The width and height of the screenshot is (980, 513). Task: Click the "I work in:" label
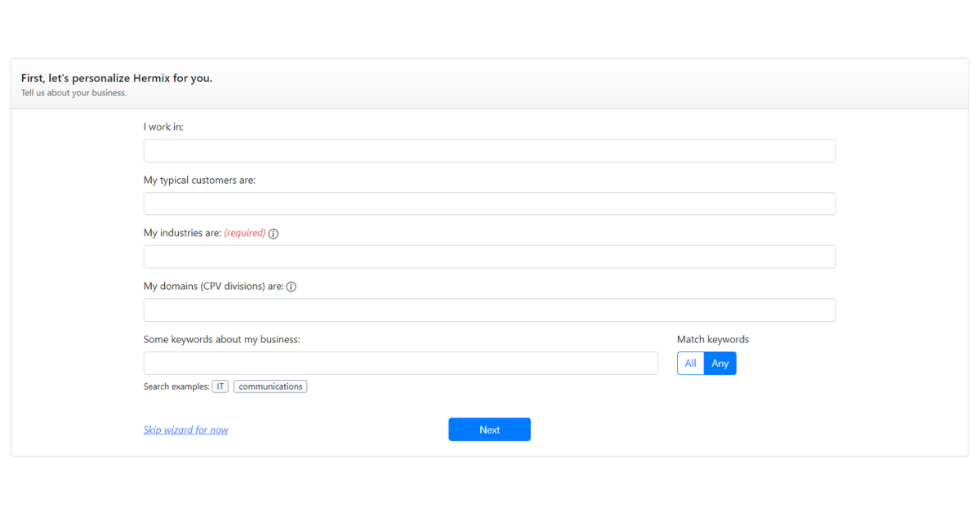pos(163,127)
